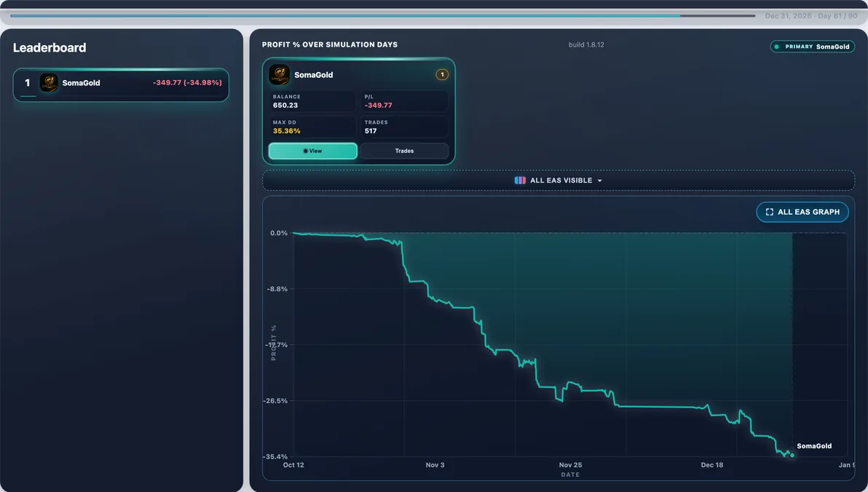Open the Trades tab on the SomaGold card
This screenshot has height=492, width=868.
click(404, 151)
